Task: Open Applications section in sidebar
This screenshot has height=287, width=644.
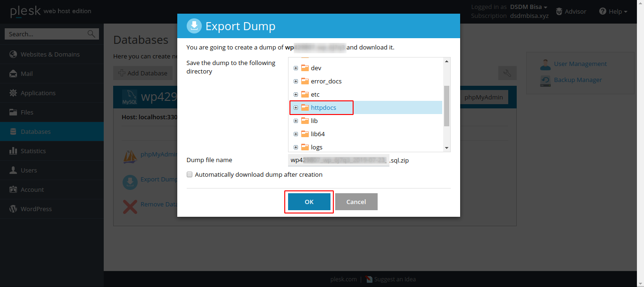Action: tap(52, 93)
